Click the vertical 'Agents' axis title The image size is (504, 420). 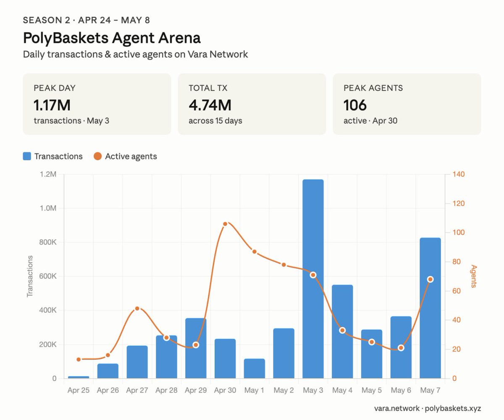474,276
